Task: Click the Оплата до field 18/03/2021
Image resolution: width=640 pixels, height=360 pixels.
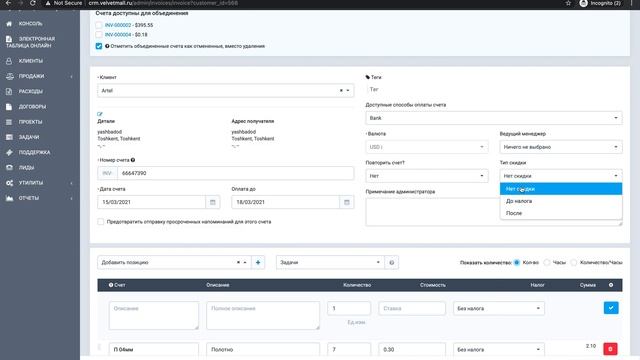Action: point(285,202)
